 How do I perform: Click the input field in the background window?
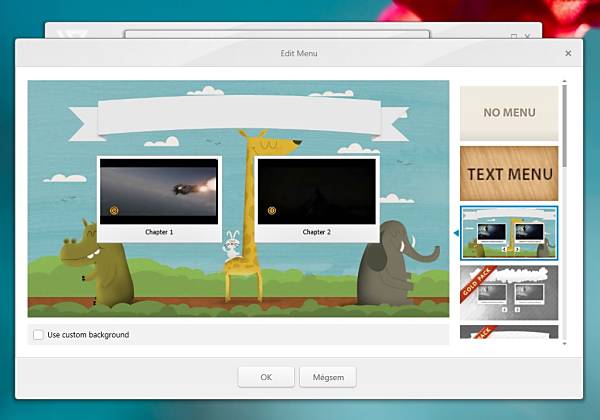click(x=277, y=34)
